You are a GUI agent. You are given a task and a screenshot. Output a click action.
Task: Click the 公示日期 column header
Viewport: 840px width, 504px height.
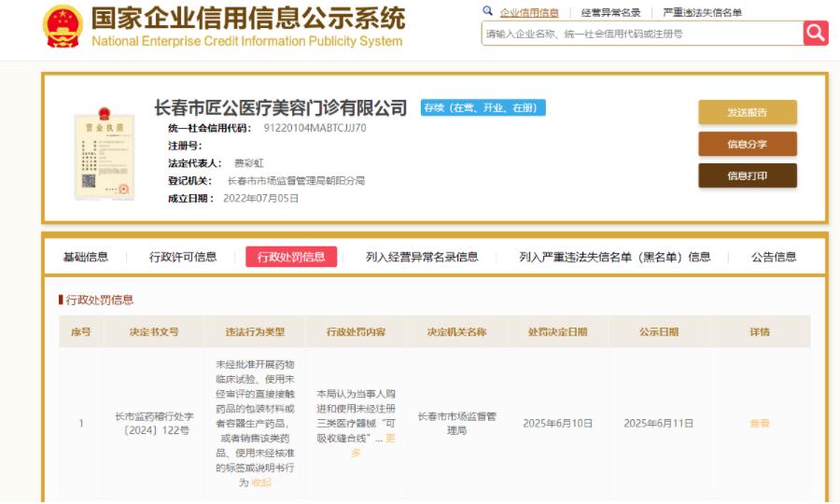[659, 332]
